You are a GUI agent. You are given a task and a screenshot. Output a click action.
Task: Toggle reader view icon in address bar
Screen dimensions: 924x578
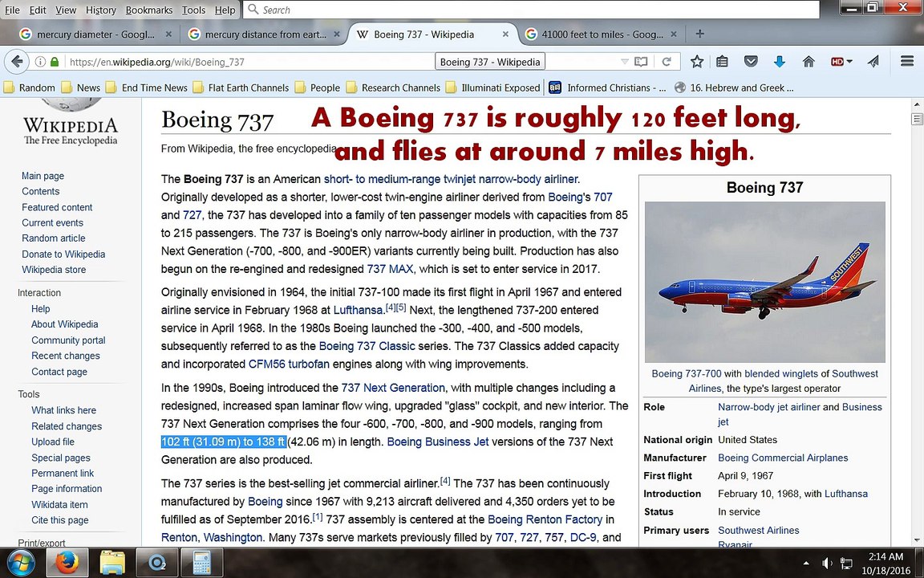pos(641,61)
